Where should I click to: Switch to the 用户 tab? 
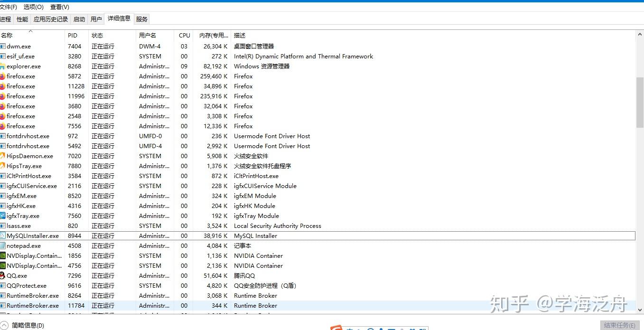click(x=96, y=19)
